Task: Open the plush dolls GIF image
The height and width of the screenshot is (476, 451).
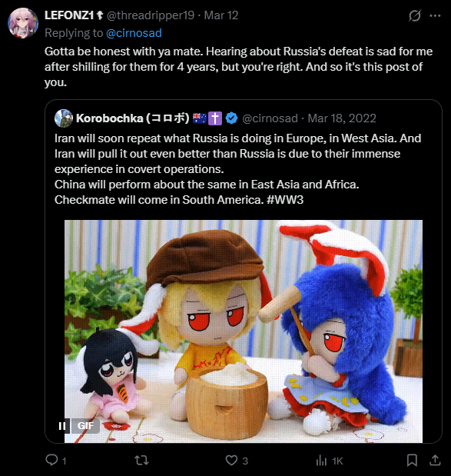Action: pyautogui.click(x=244, y=331)
